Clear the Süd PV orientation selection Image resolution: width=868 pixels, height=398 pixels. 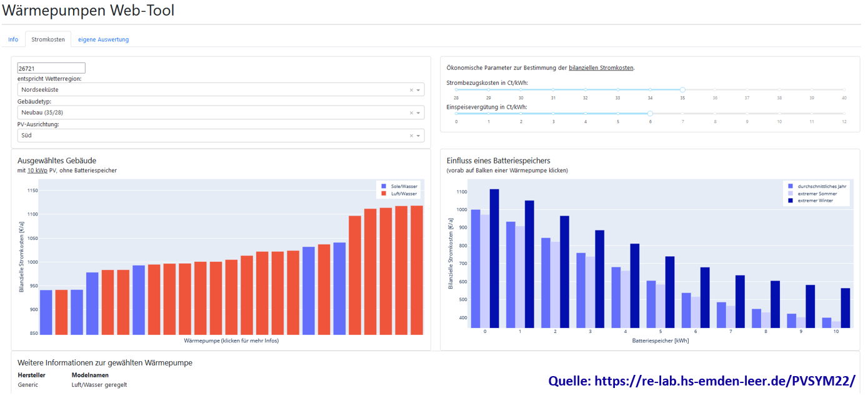[x=411, y=136]
